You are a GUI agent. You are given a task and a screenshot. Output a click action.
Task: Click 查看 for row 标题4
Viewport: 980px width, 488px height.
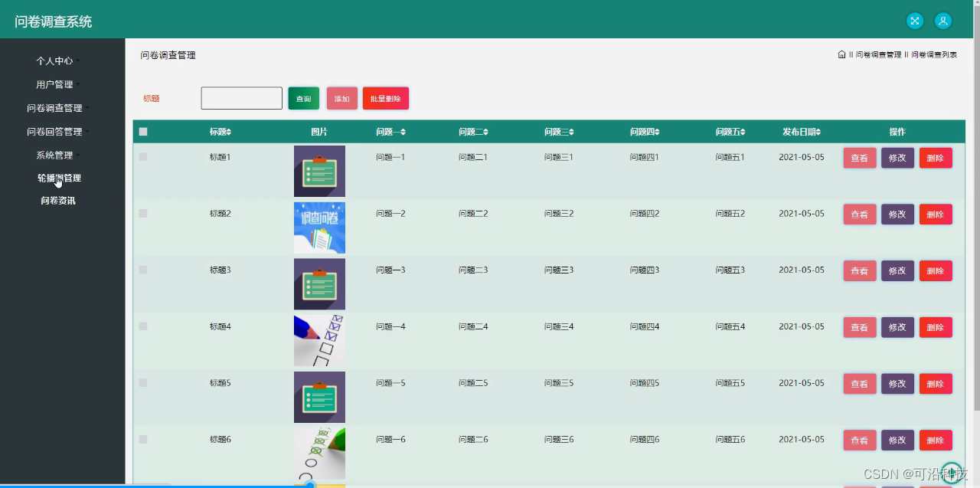(x=860, y=327)
